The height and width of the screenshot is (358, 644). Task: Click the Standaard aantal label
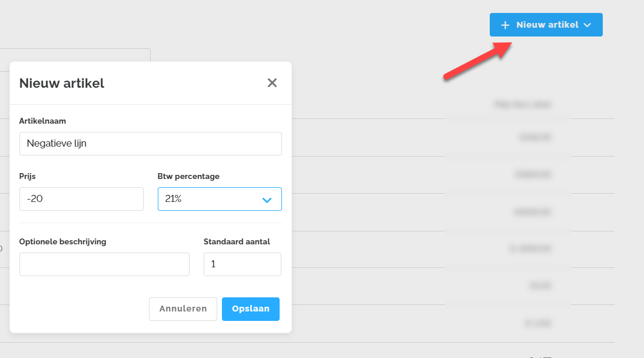[x=237, y=241]
